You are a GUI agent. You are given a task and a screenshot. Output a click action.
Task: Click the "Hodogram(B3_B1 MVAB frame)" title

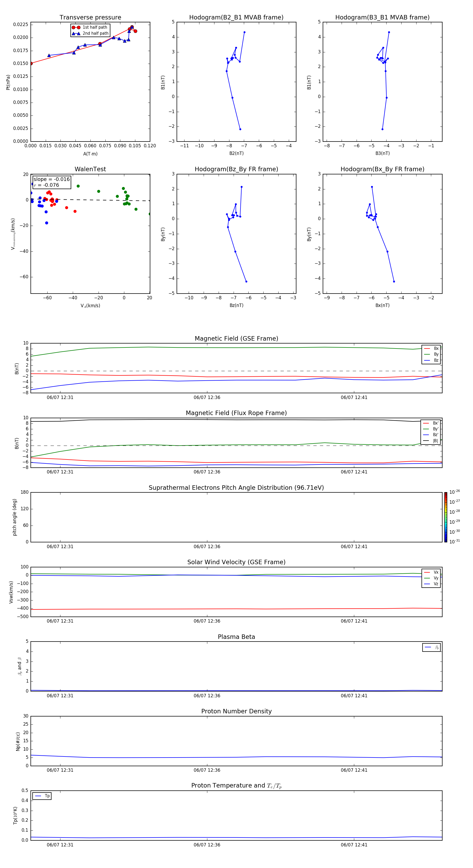coord(382,18)
